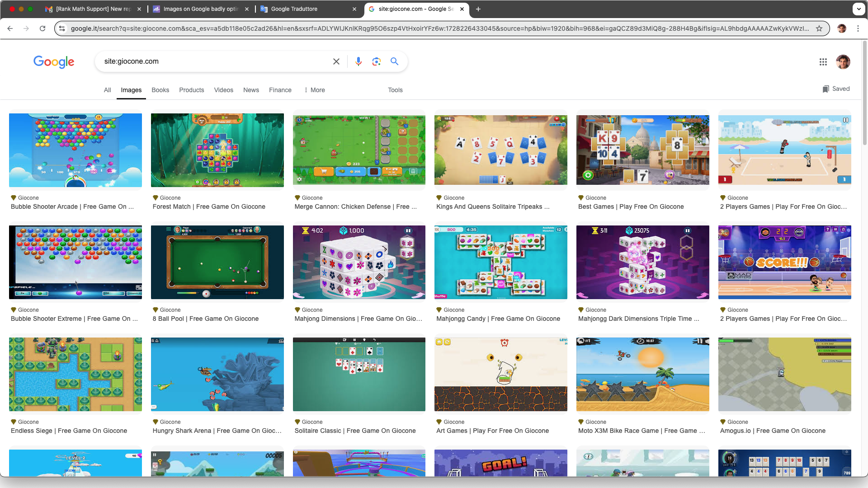Expand the tab search dropdown

859,9
